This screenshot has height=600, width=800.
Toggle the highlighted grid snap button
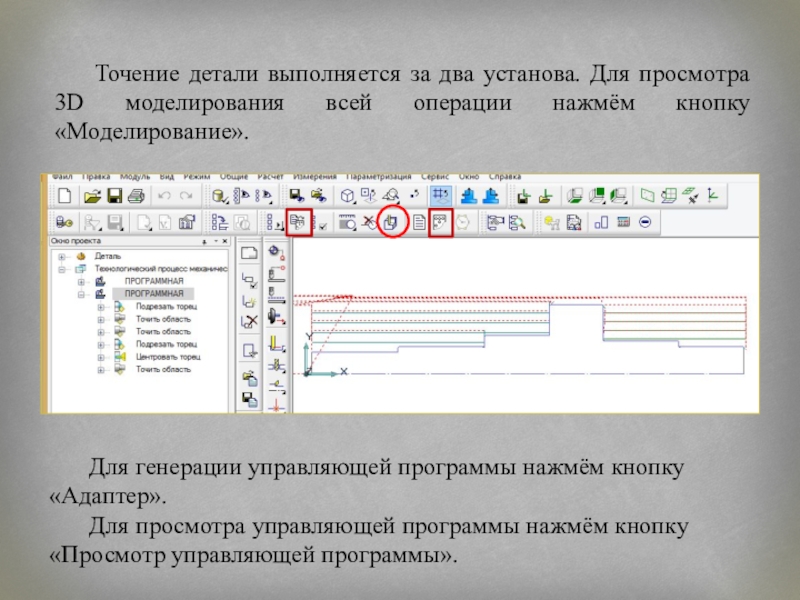[439, 195]
